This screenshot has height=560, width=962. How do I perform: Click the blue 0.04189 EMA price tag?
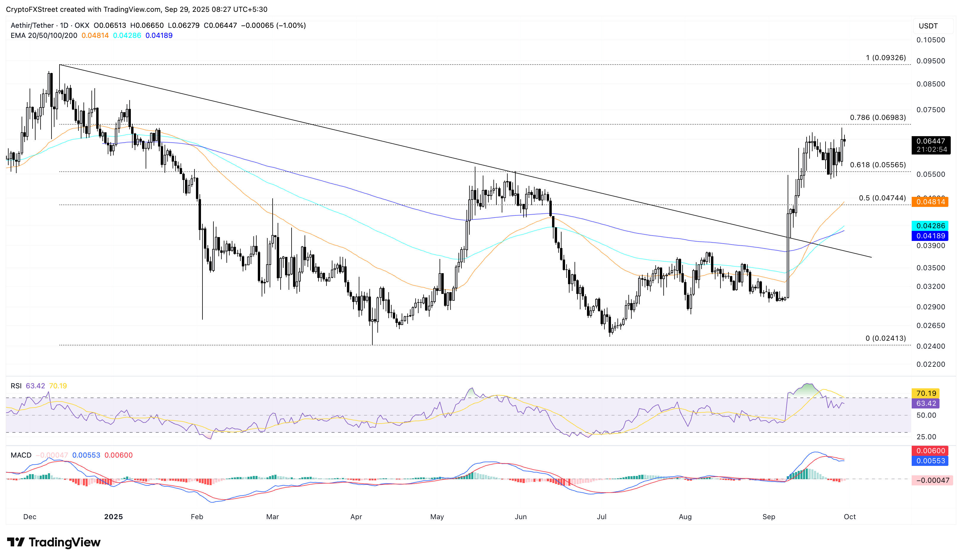point(930,236)
